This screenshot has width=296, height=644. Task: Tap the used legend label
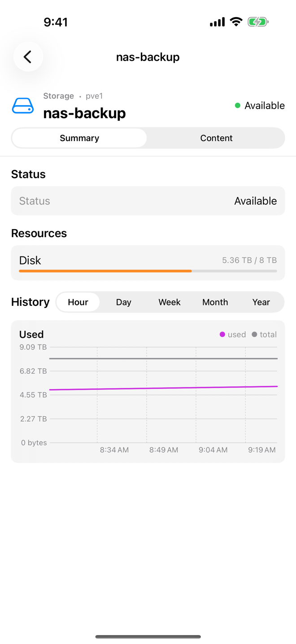point(237,335)
